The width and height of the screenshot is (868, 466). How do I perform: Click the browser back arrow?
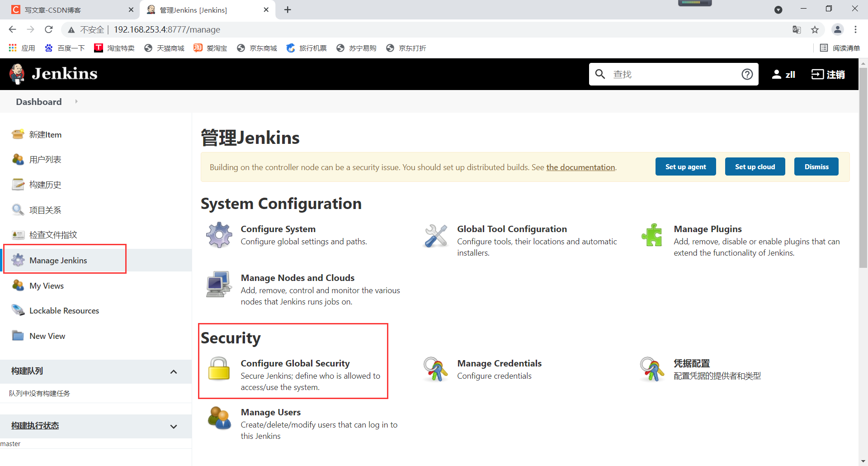pyautogui.click(x=12, y=29)
